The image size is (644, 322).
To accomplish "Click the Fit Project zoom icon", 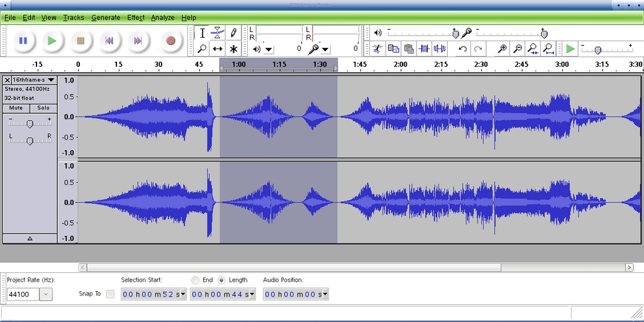I will point(548,48).
